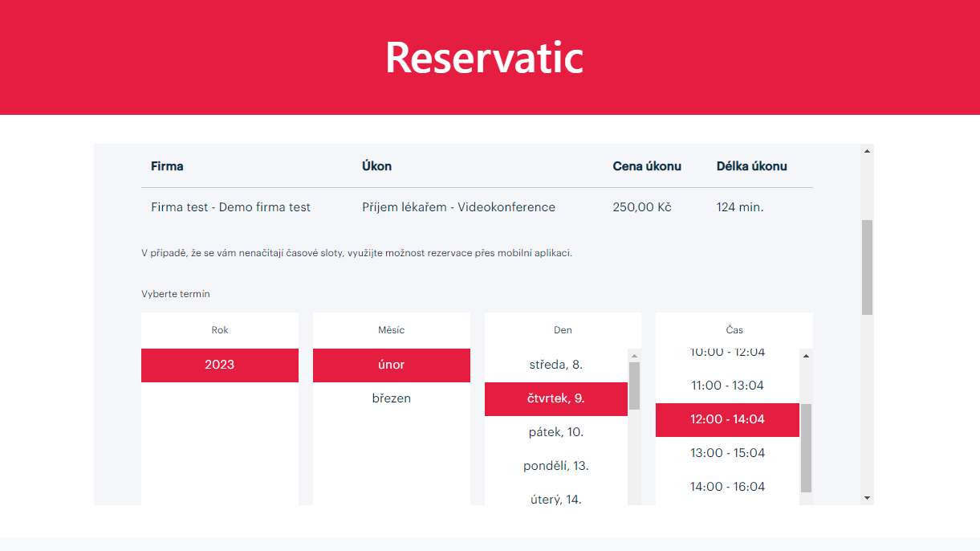980x551 pixels.
Task: Choose pátek, 10. as the day
Action: coord(555,432)
